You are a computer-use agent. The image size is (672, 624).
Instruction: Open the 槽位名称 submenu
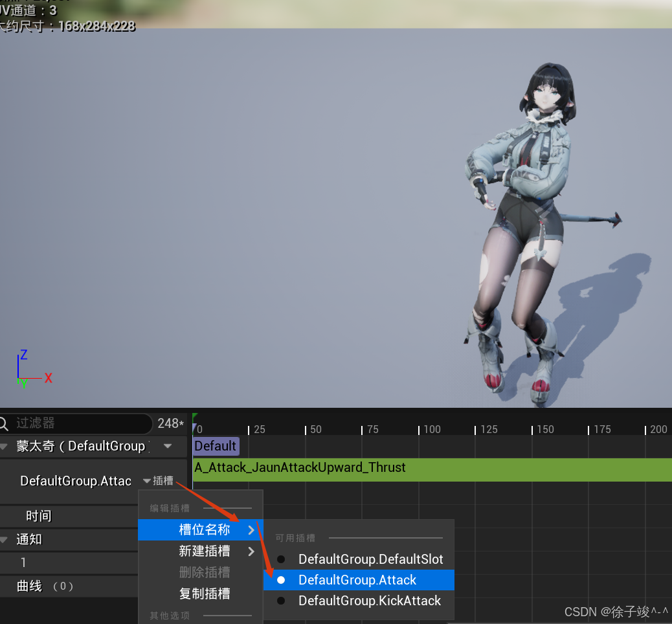pyautogui.click(x=200, y=529)
